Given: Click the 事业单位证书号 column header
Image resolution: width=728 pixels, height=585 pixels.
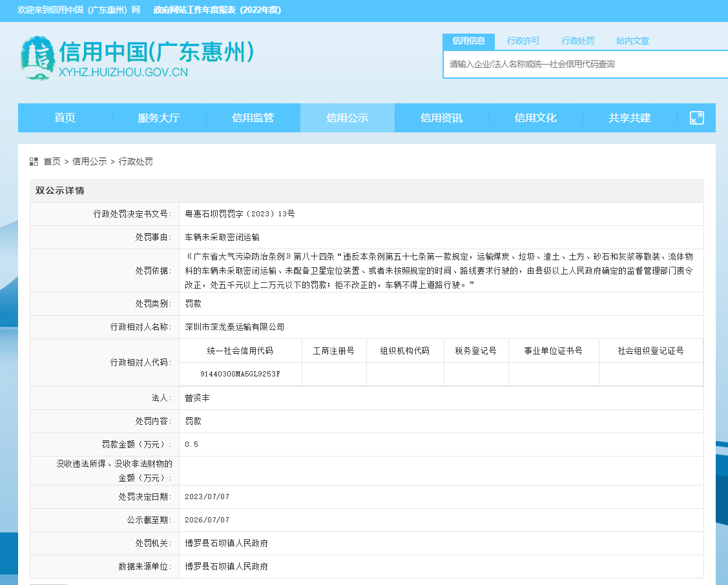Looking at the screenshot, I should point(554,351).
